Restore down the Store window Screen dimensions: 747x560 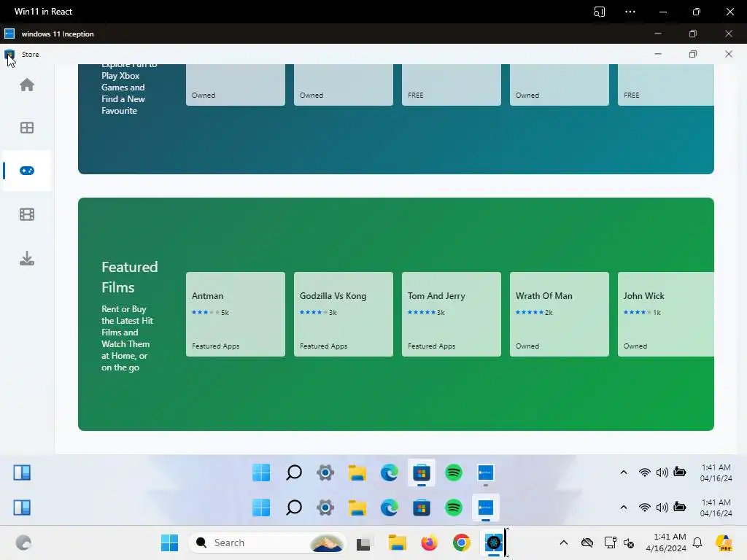[x=693, y=54]
